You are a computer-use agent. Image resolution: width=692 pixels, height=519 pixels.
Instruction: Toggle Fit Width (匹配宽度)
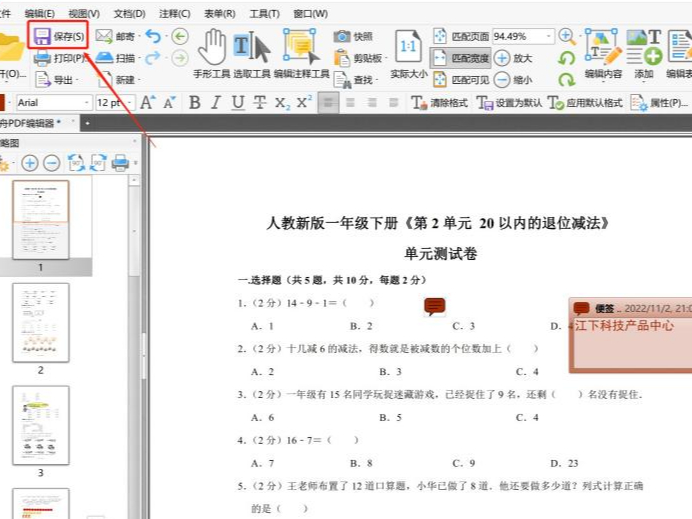pyautogui.click(x=461, y=58)
